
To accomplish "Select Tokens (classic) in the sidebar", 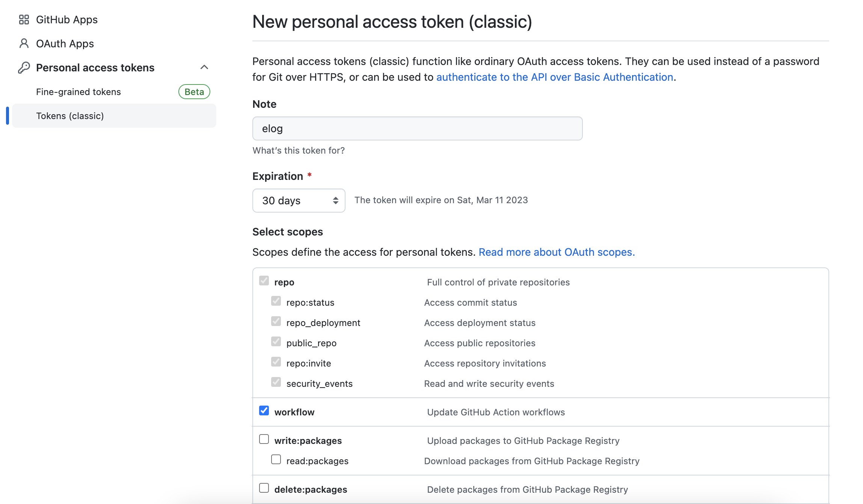I will (x=70, y=116).
